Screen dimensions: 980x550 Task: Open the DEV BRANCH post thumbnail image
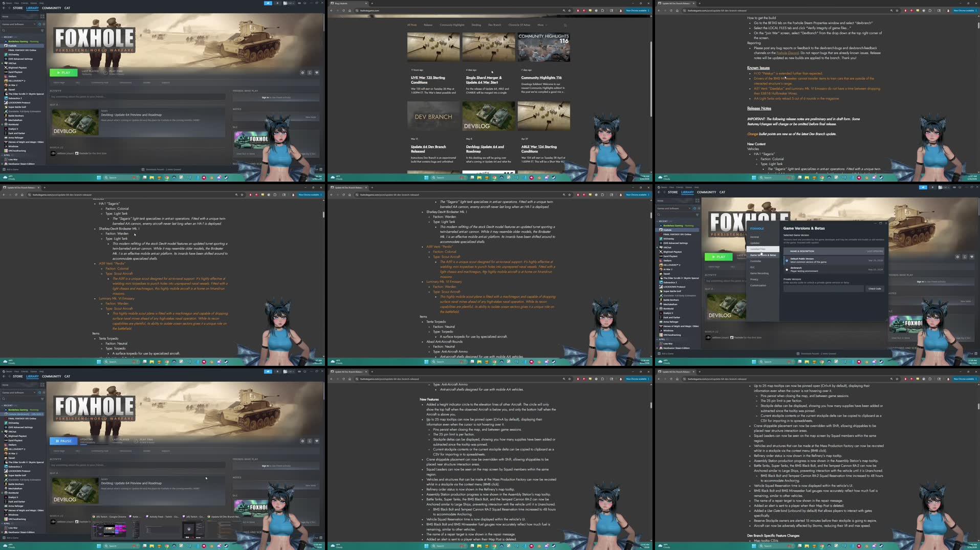[x=433, y=116]
